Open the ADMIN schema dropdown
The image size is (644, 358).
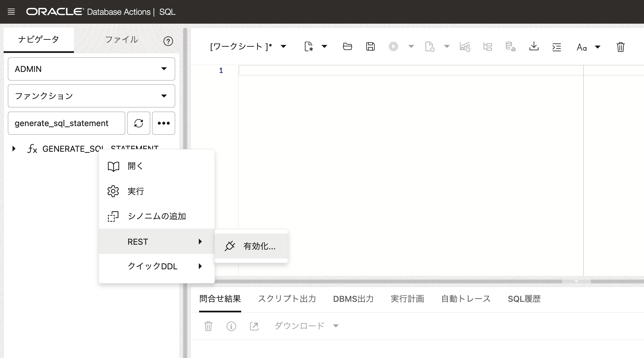91,69
